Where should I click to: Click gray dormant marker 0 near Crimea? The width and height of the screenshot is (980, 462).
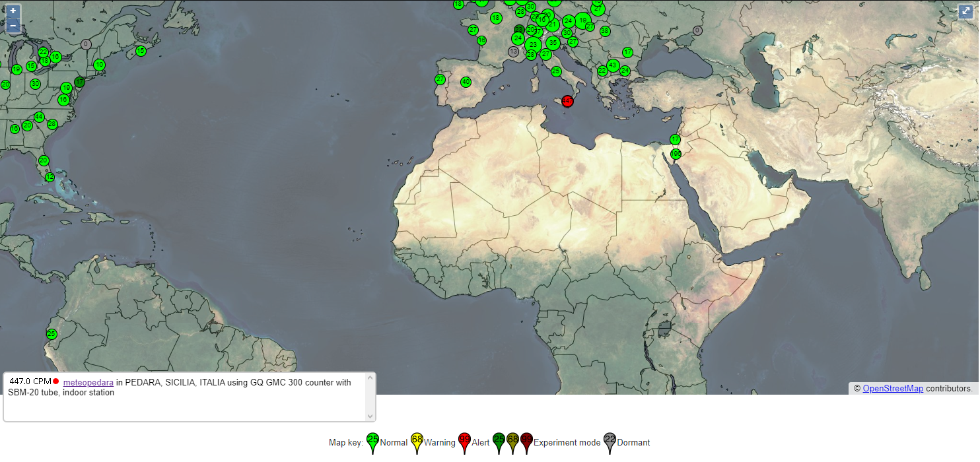tap(697, 30)
